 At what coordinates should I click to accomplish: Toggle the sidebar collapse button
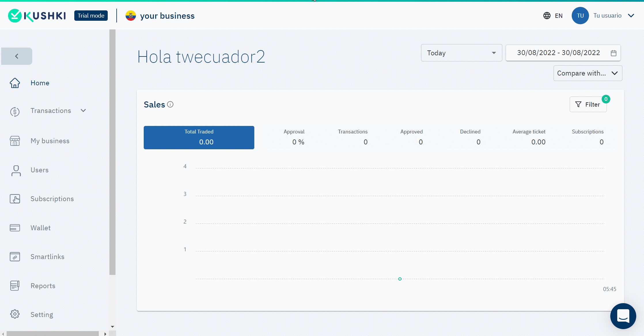point(16,56)
